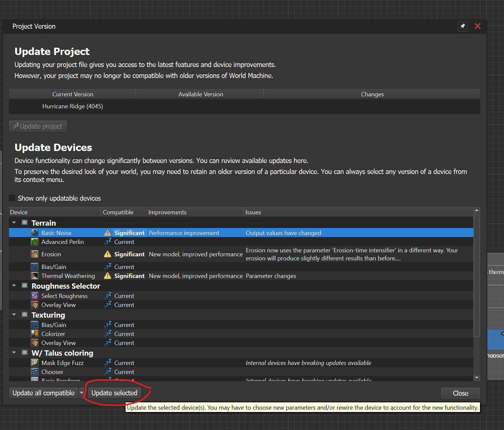Click the Basic Noise device icon
Screen dimensions: 504x430
(x=35, y=233)
